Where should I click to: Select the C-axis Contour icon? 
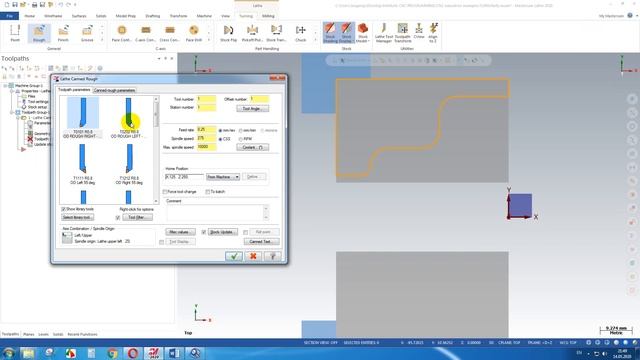coord(146,33)
